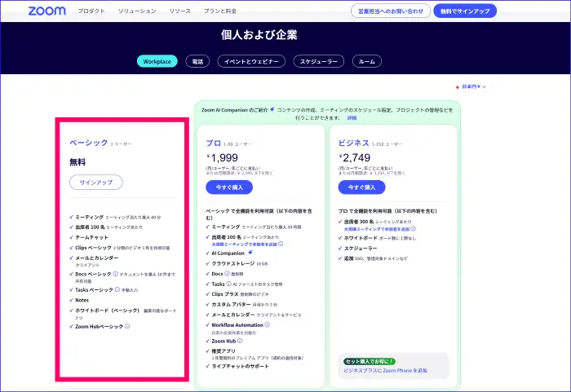The image size is (571, 392).
Task: Switch to the イベントとウェビナー tab
Action: [x=251, y=61]
